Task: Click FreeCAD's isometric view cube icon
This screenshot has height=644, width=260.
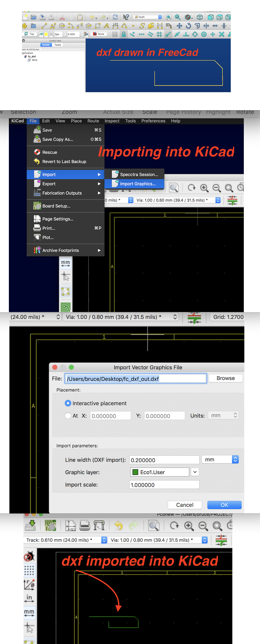Action: tap(200, 17)
